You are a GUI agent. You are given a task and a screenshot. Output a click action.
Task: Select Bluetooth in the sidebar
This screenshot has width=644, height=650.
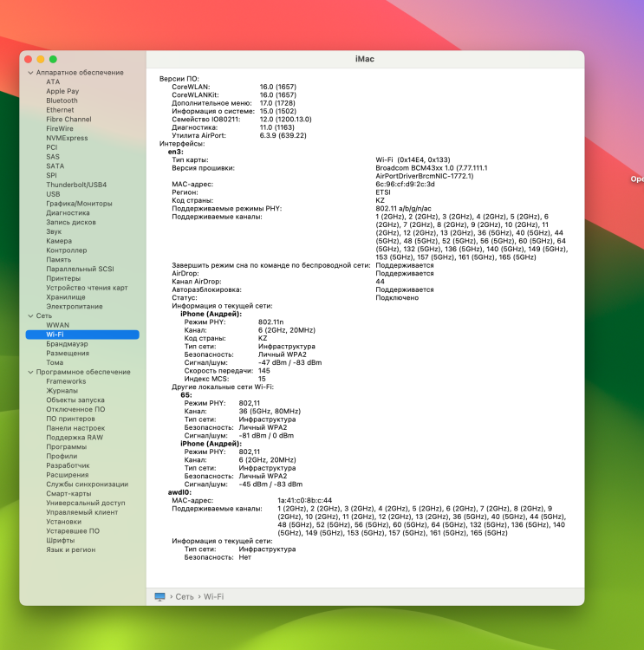point(62,101)
